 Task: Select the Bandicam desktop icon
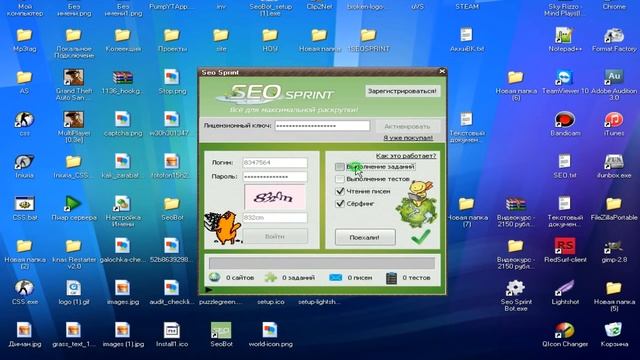tap(564, 120)
